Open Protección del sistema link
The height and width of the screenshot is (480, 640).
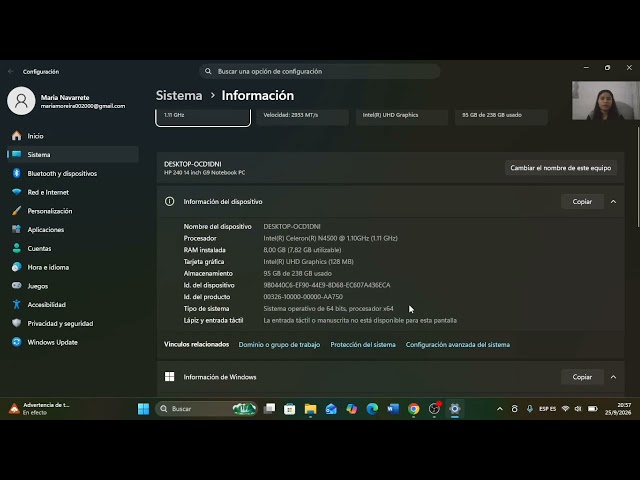(x=363, y=344)
